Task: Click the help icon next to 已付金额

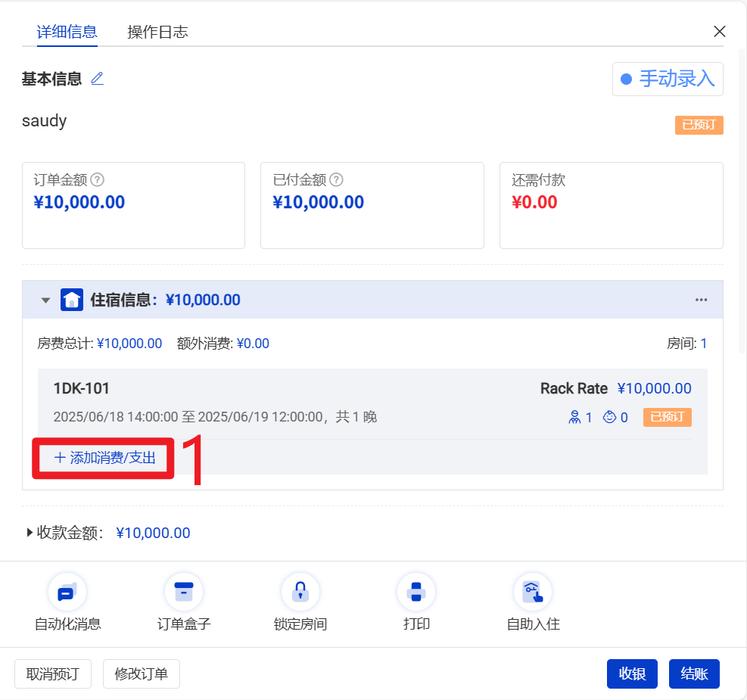Action: click(337, 180)
